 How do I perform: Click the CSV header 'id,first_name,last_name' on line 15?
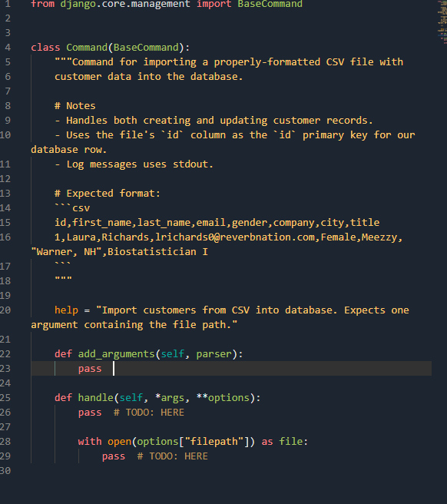[122, 223]
